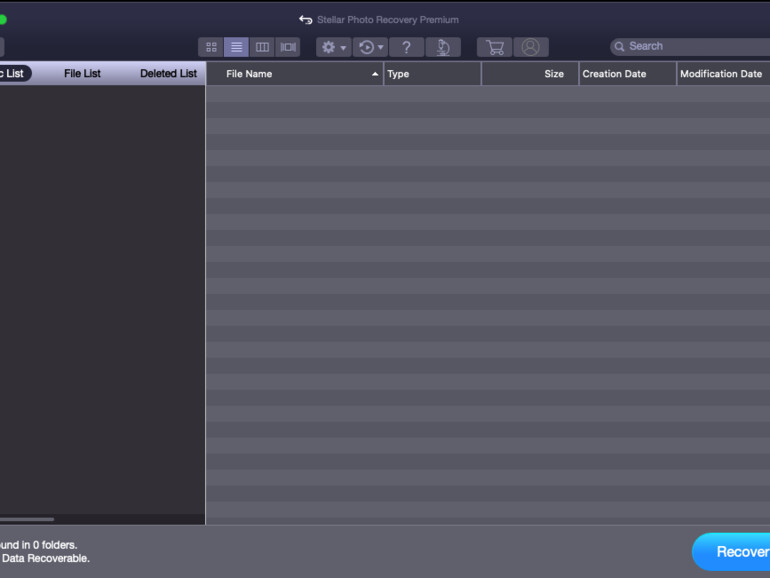This screenshot has width=770, height=578.
Task: Click the search magnifier icon
Action: pos(619,47)
